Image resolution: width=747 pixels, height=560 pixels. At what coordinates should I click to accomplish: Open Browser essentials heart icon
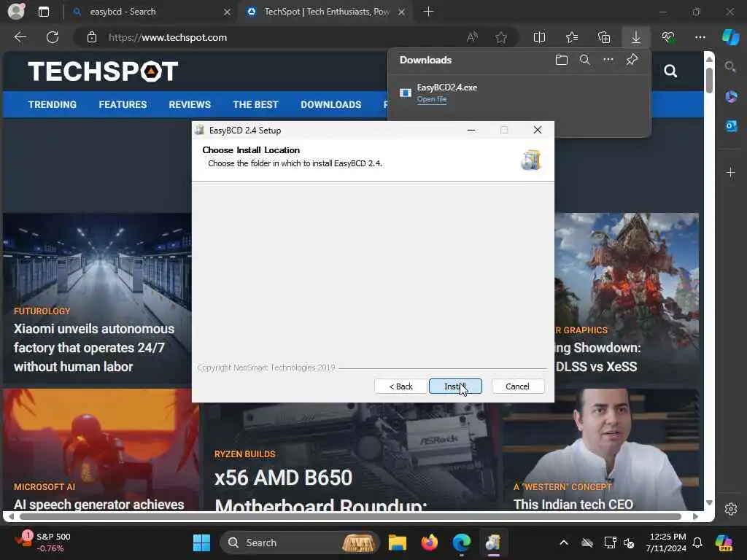pyautogui.click(x=668, y=37)
